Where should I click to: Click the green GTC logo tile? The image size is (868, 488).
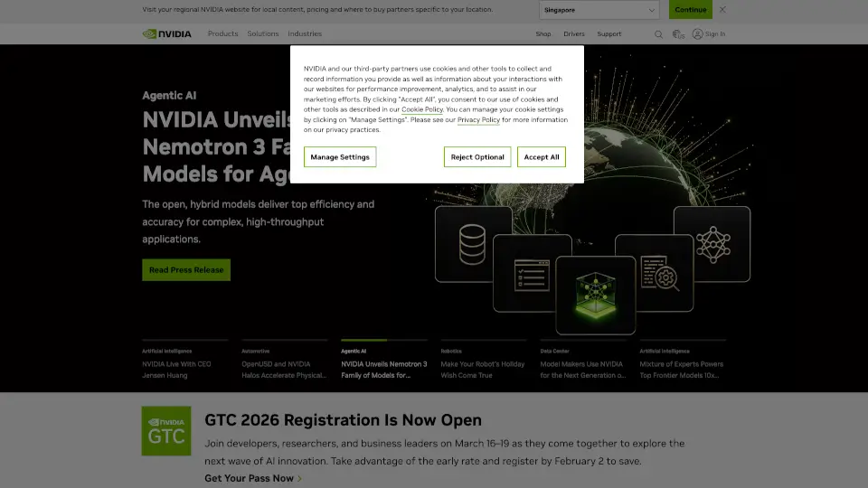coord(166,430)
